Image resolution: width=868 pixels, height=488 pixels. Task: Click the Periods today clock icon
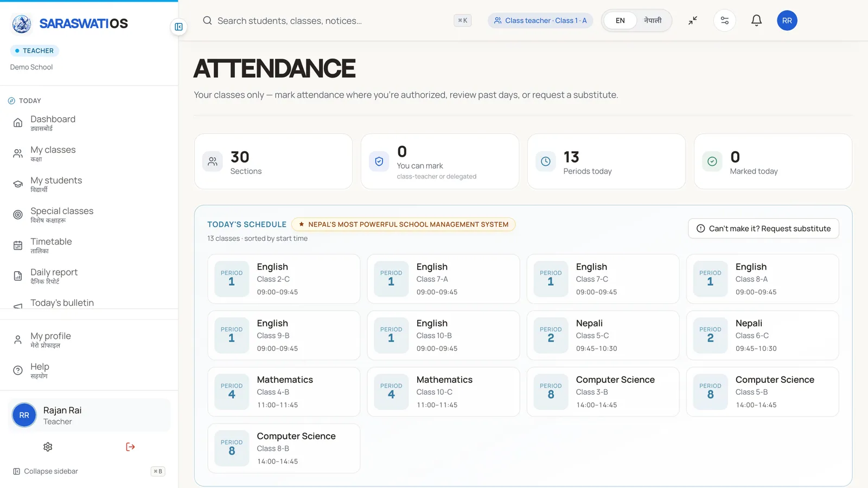click(x=546, y=162)
